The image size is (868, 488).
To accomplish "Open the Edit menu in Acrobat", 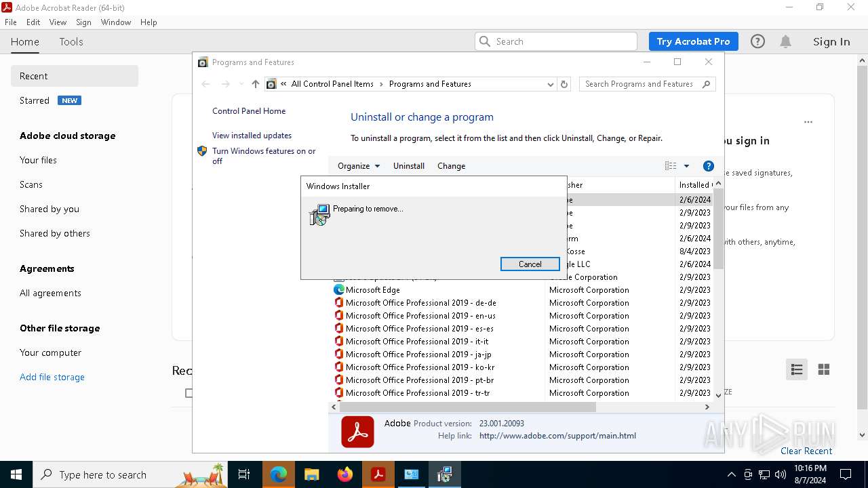I will point(33,22).
